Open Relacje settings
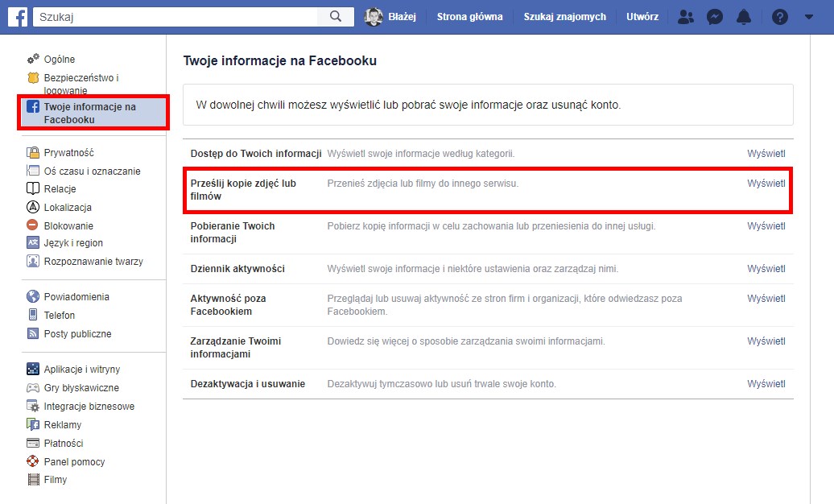This screenshot has height=504, width=834. click(60, 189)
